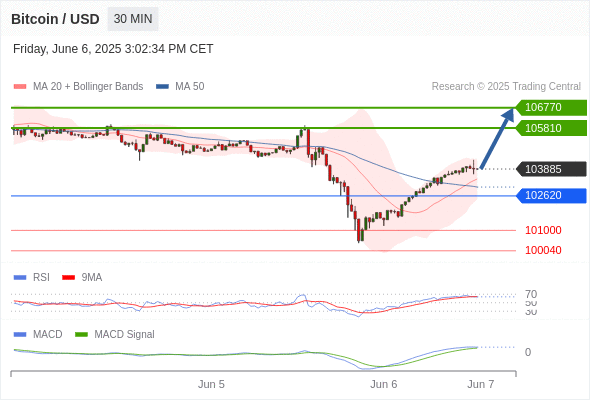Click the 102620 blue pivot label
590x400 pixels.
[x=552, y=196]
